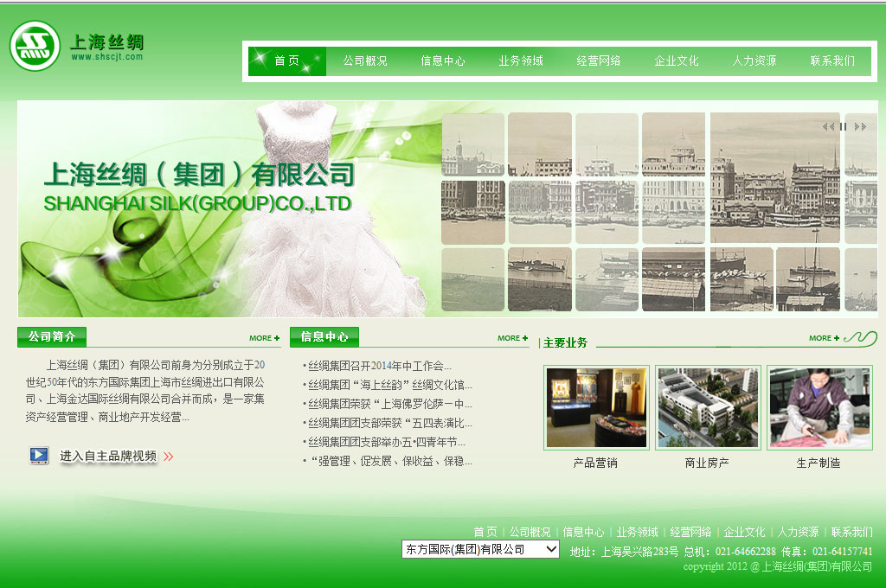Click the previous slide double-arrow on banner
This screenshot has height=588, width=886.
click(x=828, y=126)
